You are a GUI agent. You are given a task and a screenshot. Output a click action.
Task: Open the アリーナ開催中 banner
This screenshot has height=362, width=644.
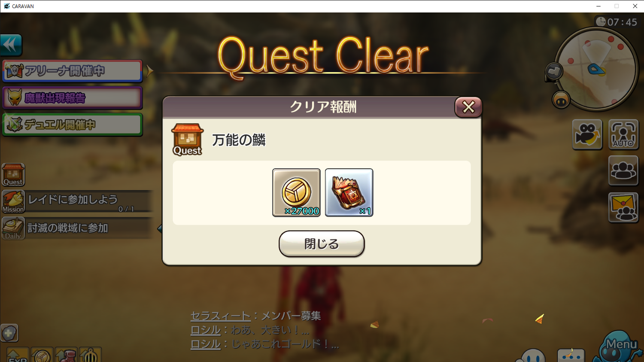click(73, 71)
